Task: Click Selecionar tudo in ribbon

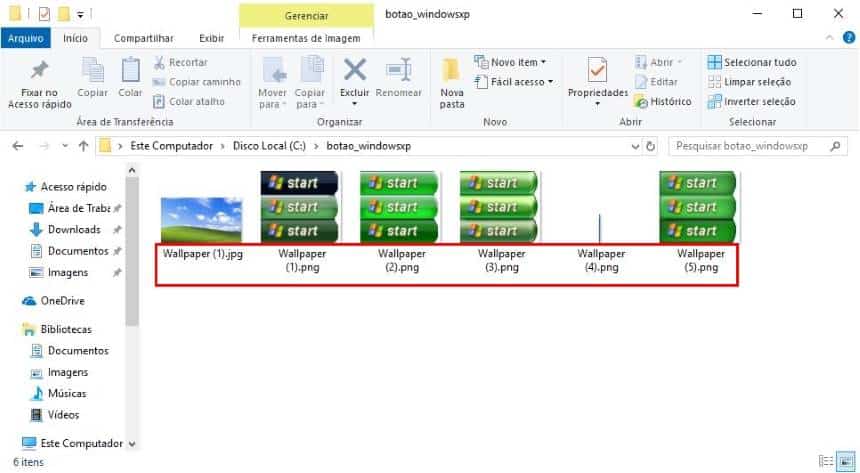Action: [751, 62]
